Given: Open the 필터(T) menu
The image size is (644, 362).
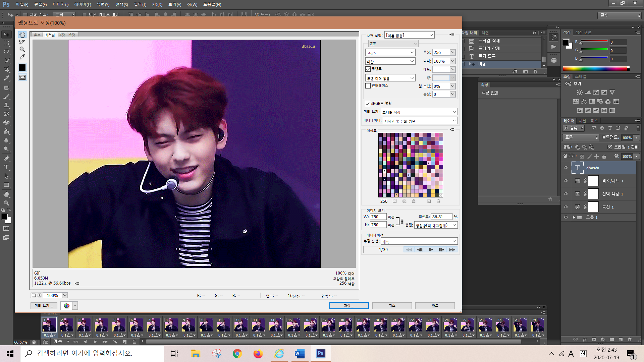Looking at the screenshot, I should 140,5.
